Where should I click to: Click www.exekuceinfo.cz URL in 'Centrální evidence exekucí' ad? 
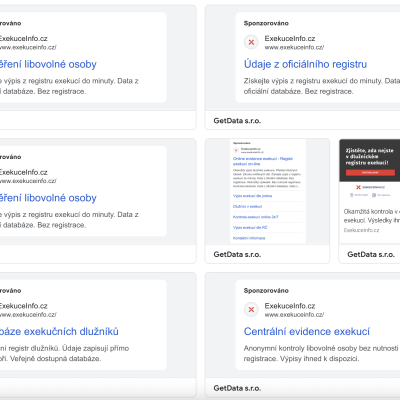coord(294,315)
